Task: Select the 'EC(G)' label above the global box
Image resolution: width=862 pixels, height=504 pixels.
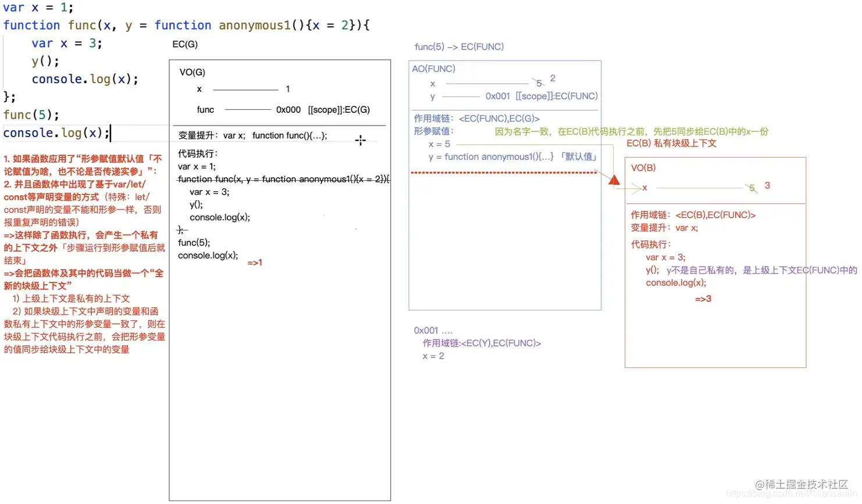Action: [x=185, y=44]
